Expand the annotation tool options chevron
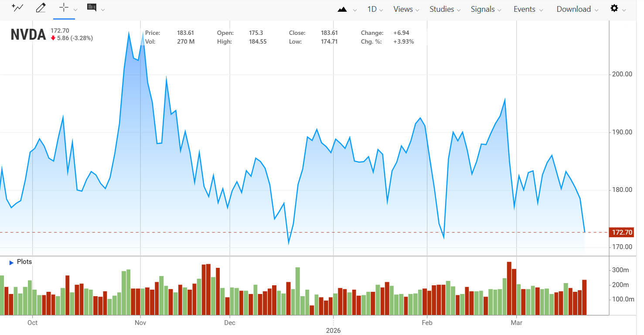 click(103, 10)
